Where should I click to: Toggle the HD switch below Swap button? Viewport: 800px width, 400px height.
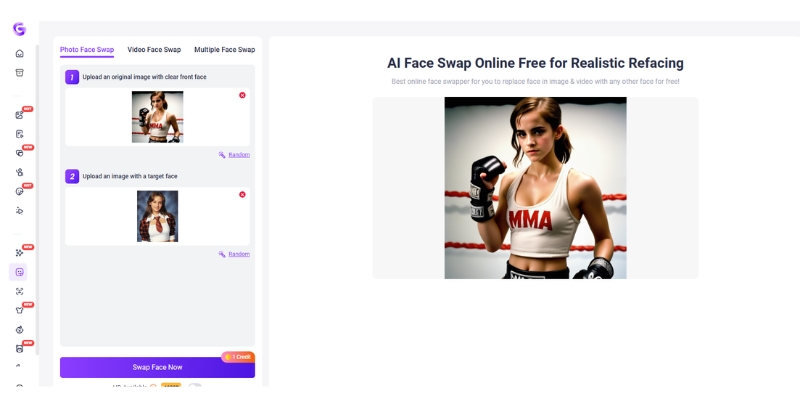(195, 386)
